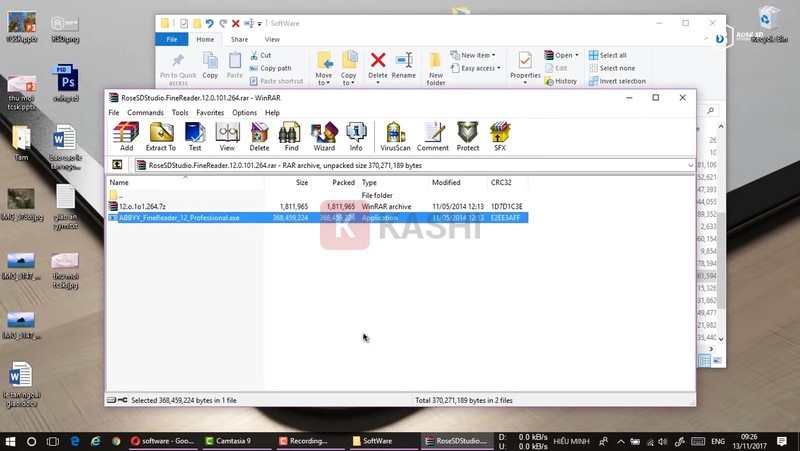This screenshot has width=800, height=451.
Task: Open the quick access toolbar customize dropdown
Action: (x=259, y=23)
